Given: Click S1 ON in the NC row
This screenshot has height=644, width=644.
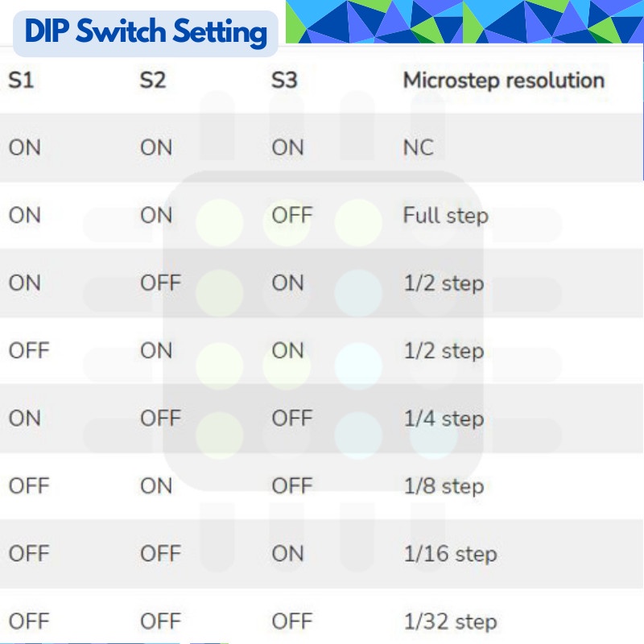Looking at the screenshot, I should pos(24,148).
